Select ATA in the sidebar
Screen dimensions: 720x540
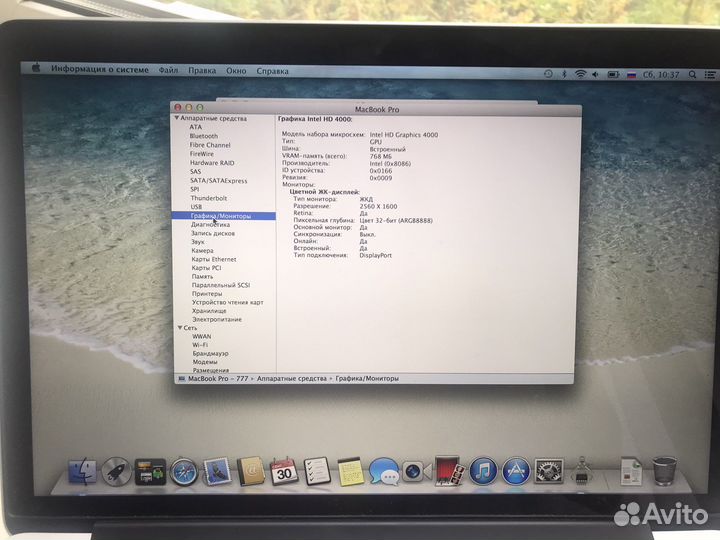(196, 127)
